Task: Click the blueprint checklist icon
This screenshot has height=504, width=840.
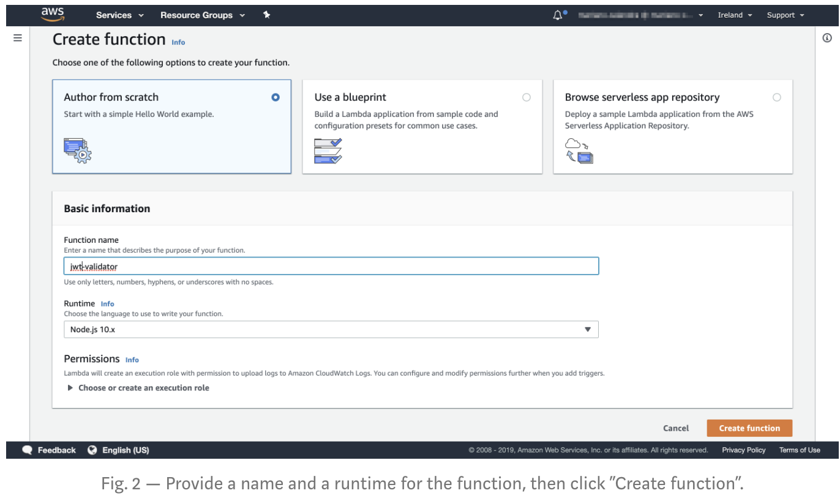Action: 328,151
